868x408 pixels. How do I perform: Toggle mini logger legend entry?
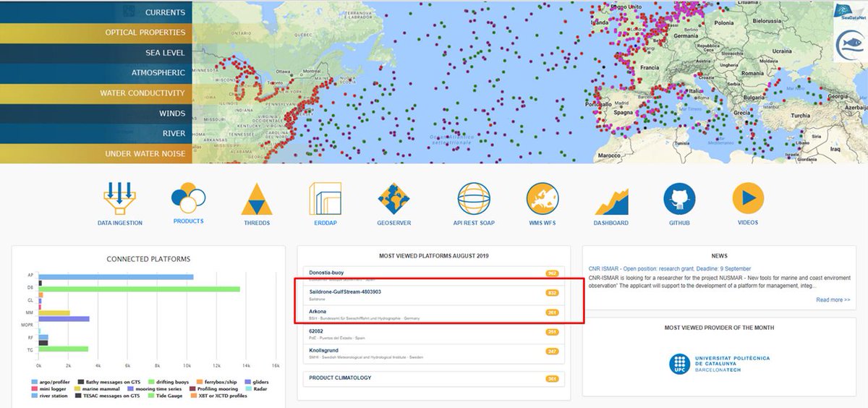(x=48, y=389)
